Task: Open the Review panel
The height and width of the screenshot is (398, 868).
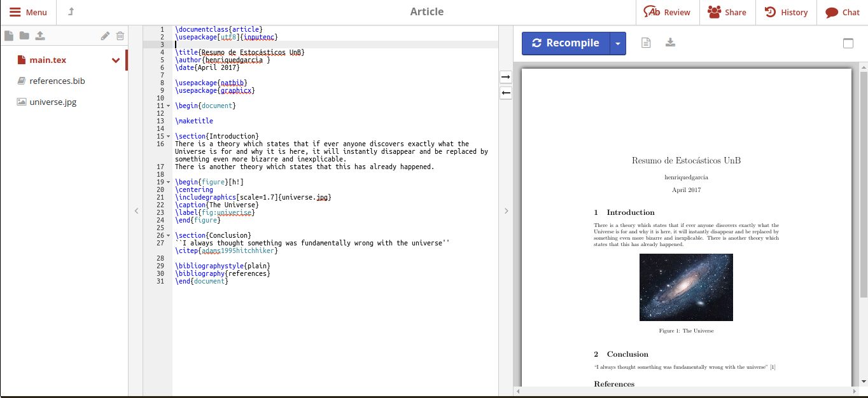Action: coord(667,11)
